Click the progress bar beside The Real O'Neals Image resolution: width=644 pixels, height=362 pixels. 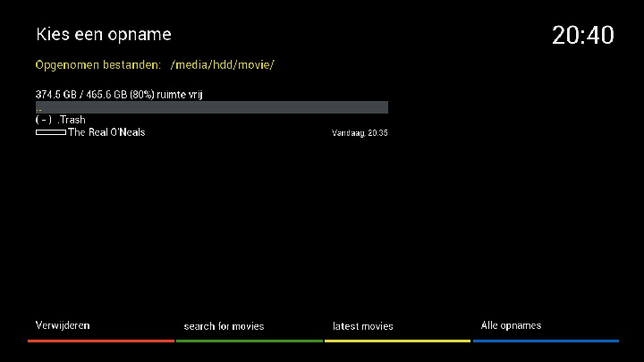pyautogui.click(x=51, y=132)
